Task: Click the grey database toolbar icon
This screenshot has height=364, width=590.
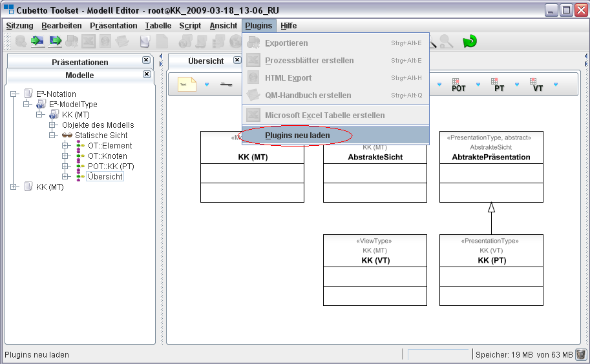Action: tap(20, 41)
